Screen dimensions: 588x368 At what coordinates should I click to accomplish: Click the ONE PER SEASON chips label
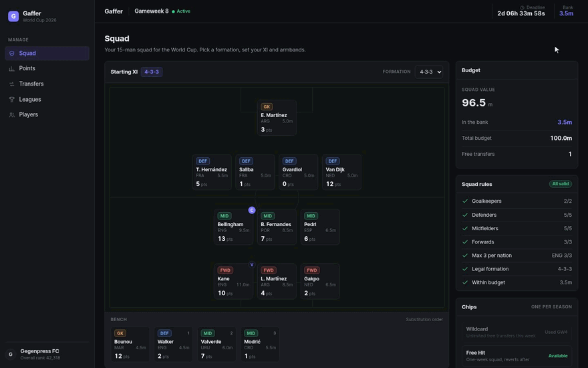coord(551,307)
